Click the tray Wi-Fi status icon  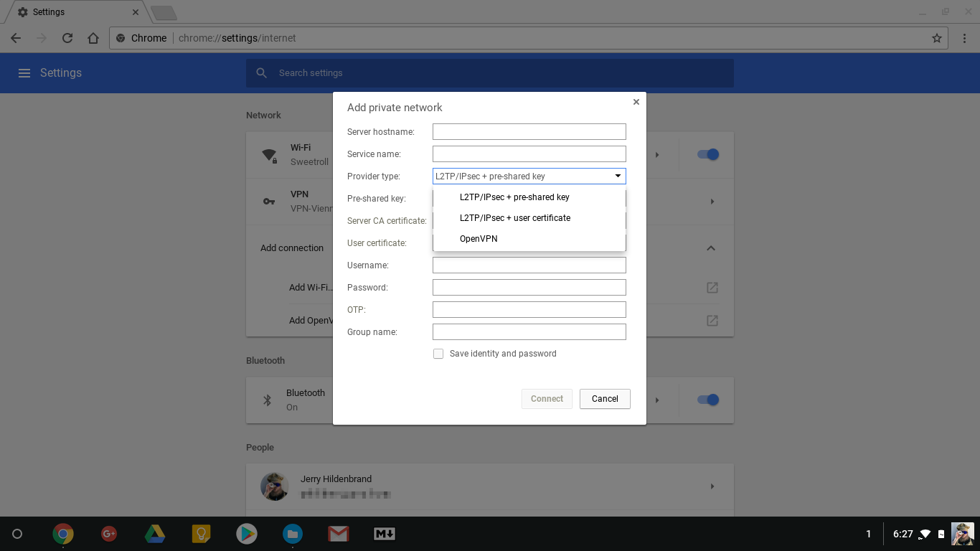[925, 534]
